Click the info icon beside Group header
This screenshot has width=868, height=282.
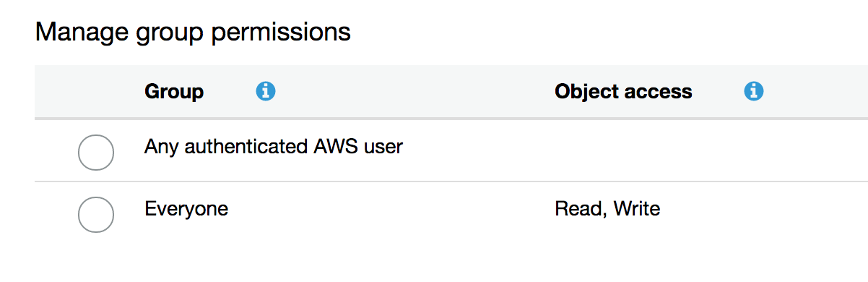(266, 91)
